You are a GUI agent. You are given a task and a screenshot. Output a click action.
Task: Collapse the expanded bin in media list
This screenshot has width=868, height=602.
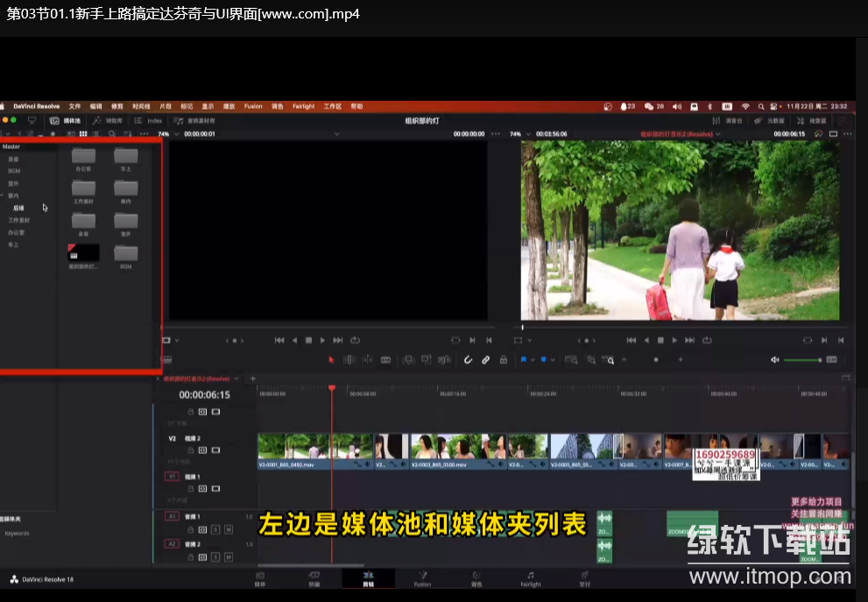click(x=3, y=195)
